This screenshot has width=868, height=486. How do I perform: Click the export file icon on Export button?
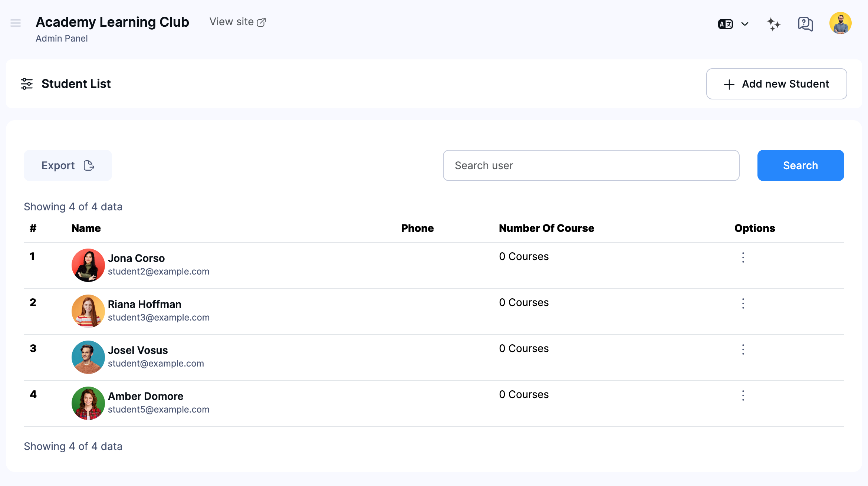tap(89, 165)
